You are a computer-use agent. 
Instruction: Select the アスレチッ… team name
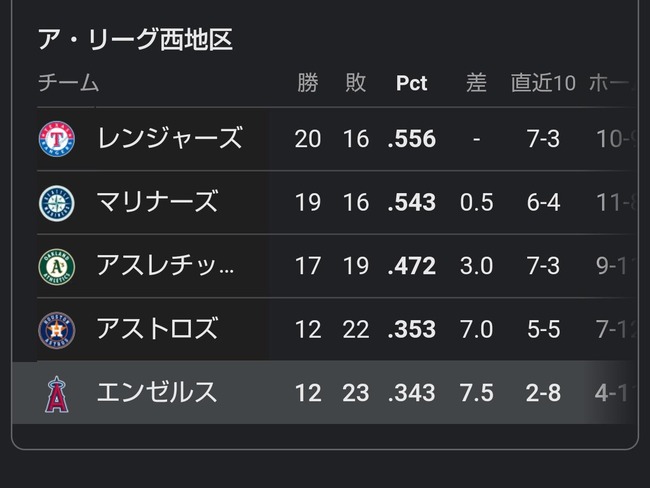click(165, 266)
